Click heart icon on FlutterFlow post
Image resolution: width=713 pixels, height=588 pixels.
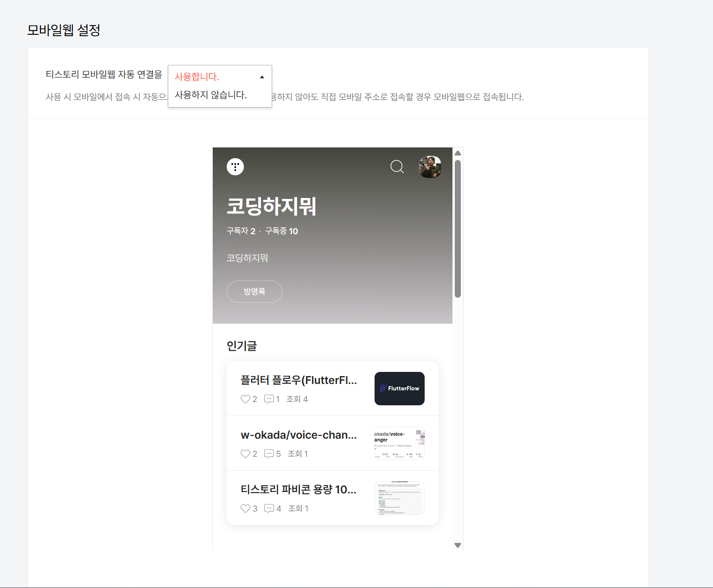click(245, 399)
